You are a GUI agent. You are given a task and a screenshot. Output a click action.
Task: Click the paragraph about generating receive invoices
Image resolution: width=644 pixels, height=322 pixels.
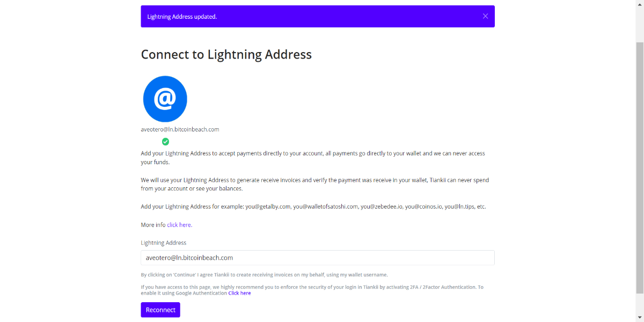click(315, 184)
